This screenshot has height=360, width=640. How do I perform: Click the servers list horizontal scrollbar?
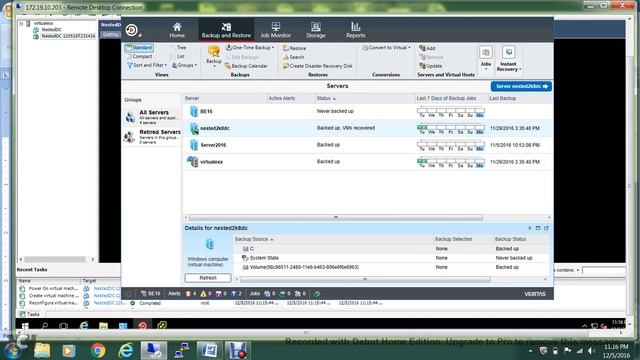click(336, 218)
